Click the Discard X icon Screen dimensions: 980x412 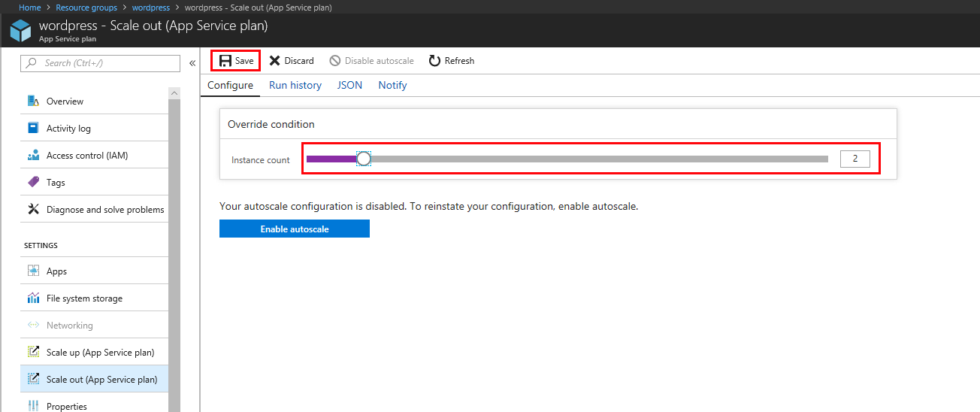(x=275, y=61)
